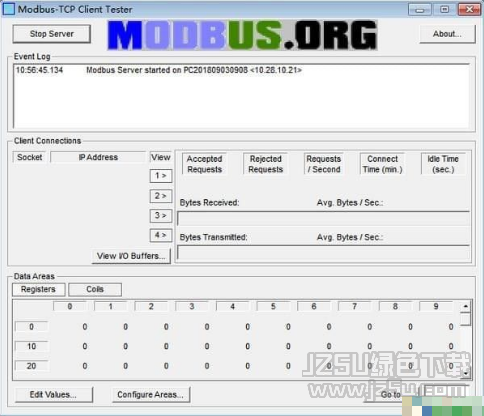This screenshot has width=484, height=416.
Task: Click the Bytes Received field
Action: tap(323, 218)
